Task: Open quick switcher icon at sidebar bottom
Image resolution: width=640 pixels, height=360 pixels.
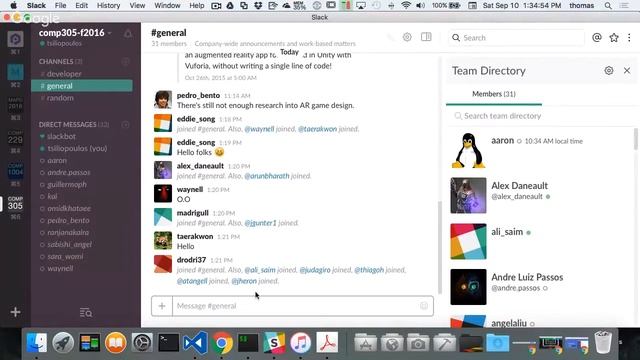Action: pyautogui.click(x=86, y=313)
